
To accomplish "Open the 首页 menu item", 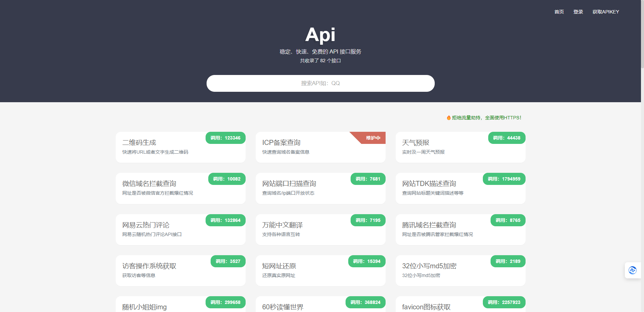I will [x=559, y=12].
